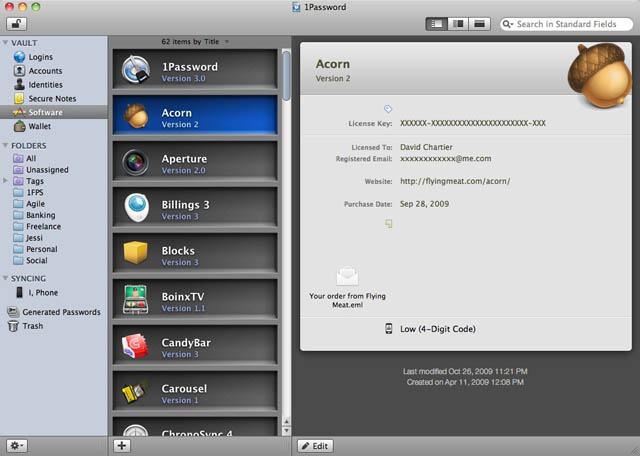The image size is (640, 456).
Task: Open the gear action menu button
Action: (x=17, y=446)
